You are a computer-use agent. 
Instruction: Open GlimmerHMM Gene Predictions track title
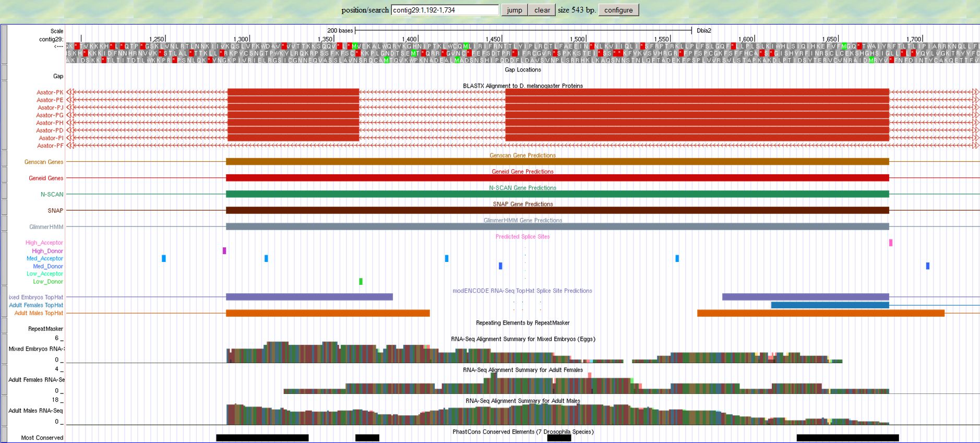523,220
